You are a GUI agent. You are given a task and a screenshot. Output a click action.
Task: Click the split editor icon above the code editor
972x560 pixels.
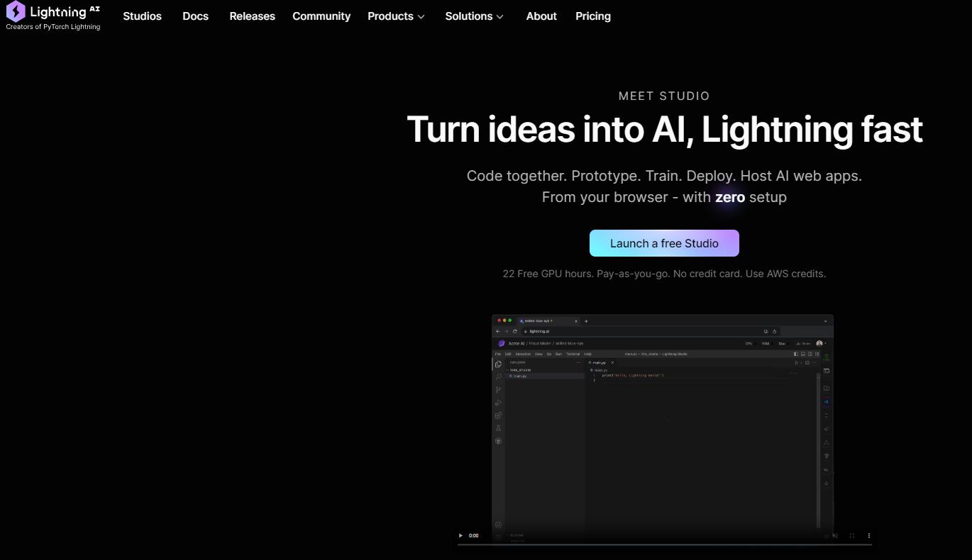[807, 362]
